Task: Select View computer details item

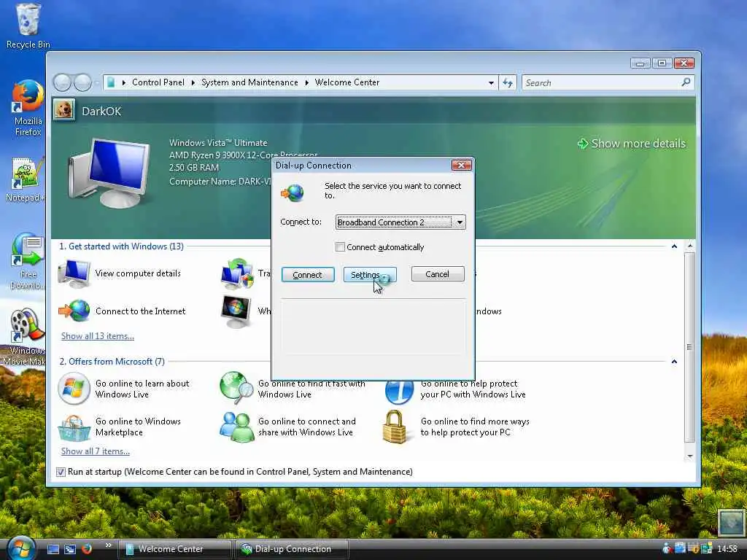Action: [138, 273]
